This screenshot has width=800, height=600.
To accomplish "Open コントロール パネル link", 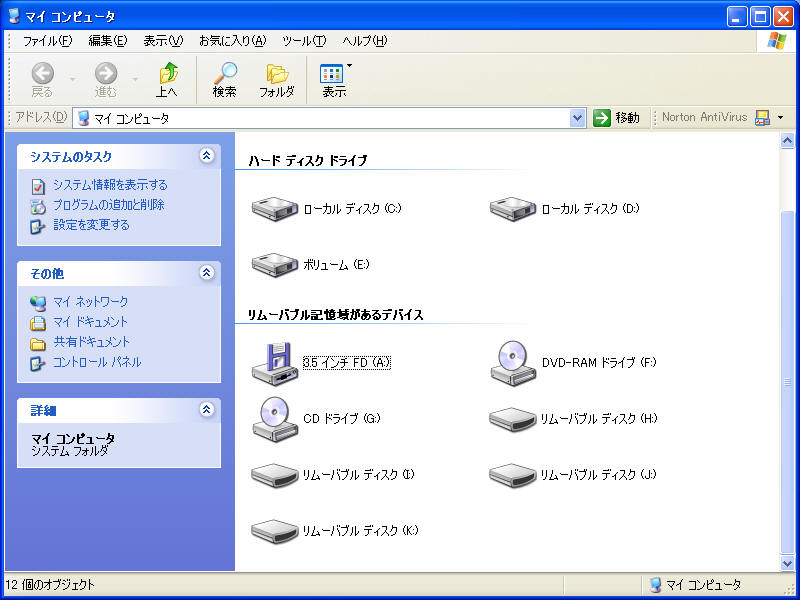I will point(97,362).
